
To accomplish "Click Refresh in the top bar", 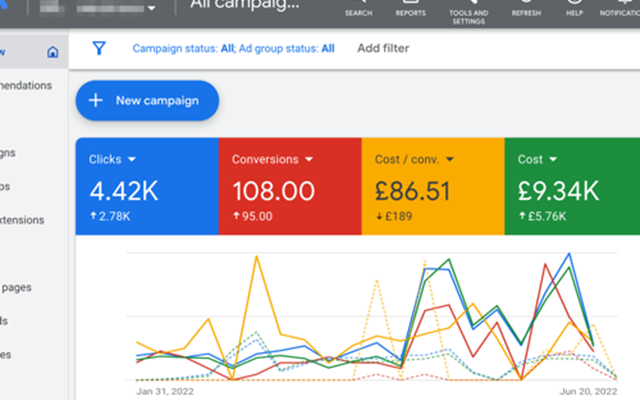I will coord(526,8).
